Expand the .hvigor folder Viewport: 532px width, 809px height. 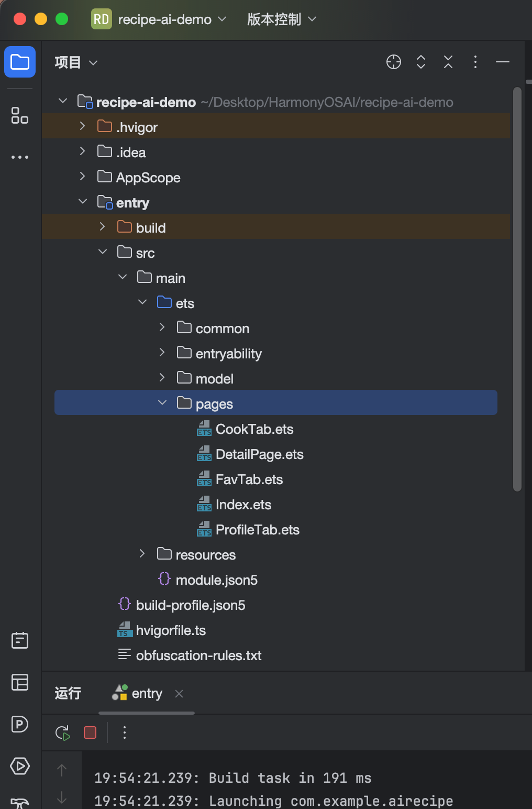tap(83, 126)
